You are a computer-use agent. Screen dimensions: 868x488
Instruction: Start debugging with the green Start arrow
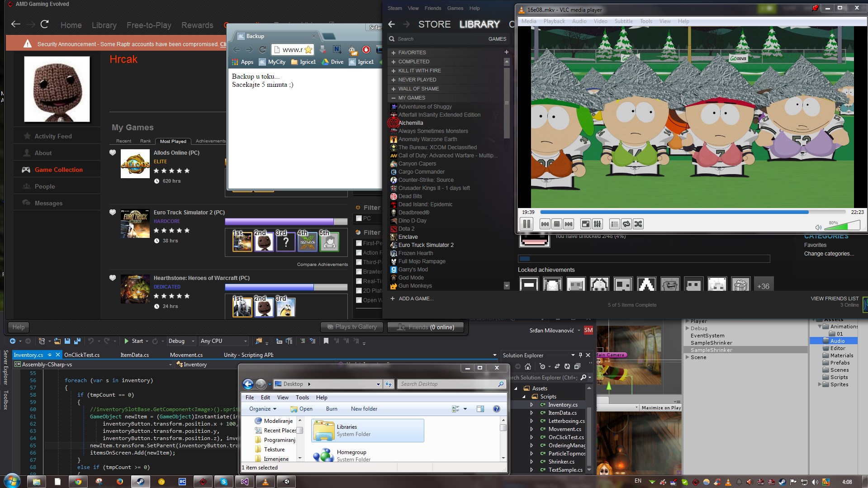[127, 341]
